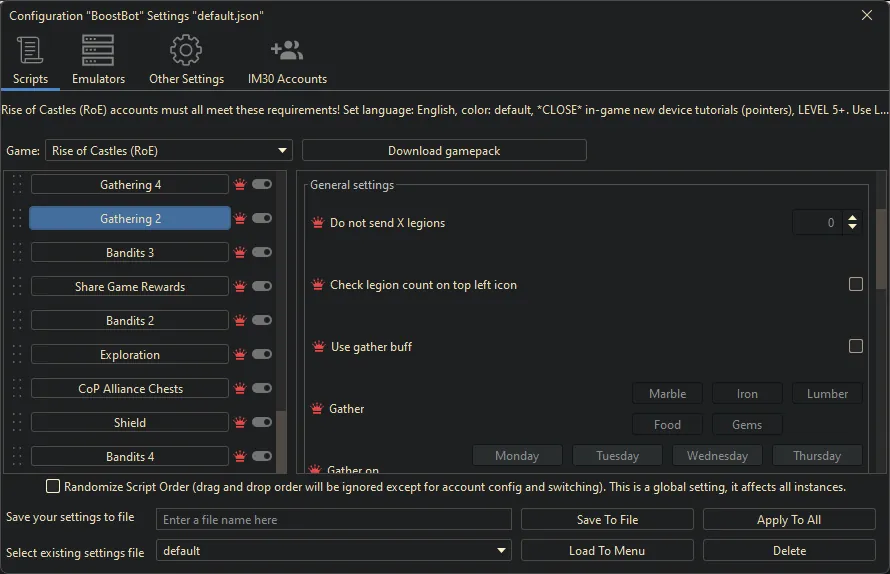Open the Other Settings tab
Image resolution: width=890 pixels, height=574 pixels.
(x=186, y=60)
